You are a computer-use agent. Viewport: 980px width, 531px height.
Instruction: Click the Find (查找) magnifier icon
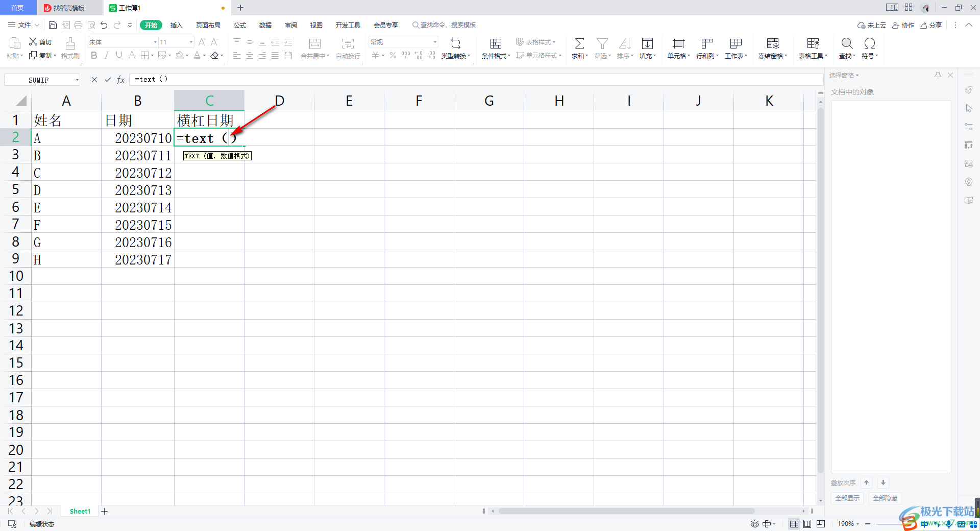(847, 43)
